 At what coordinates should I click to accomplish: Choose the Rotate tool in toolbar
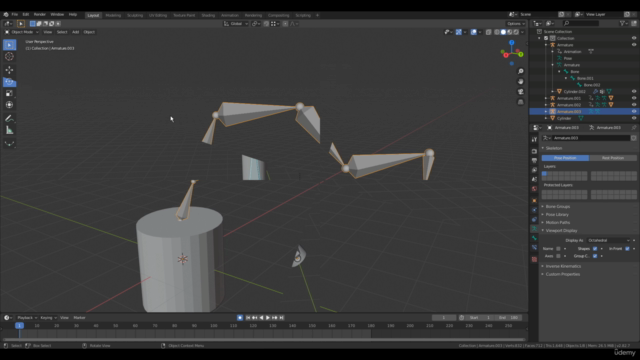[x=9, y=82]
